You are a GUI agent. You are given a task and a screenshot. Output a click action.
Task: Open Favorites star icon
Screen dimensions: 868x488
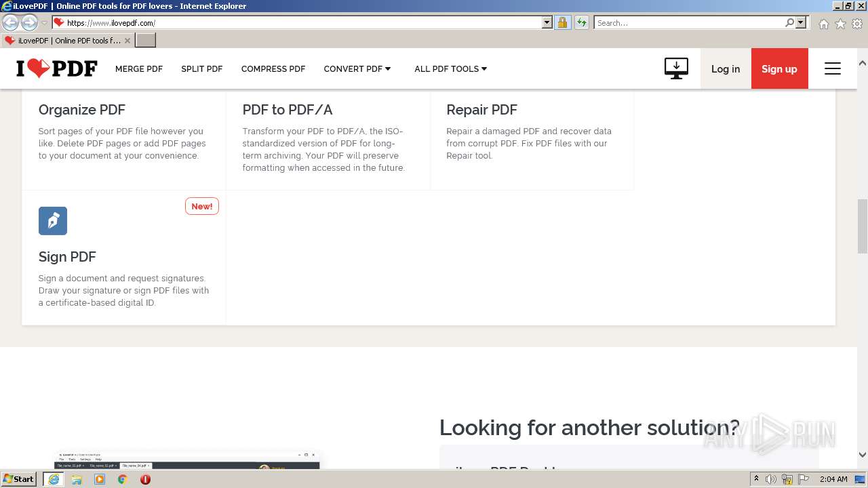(840, 24)
